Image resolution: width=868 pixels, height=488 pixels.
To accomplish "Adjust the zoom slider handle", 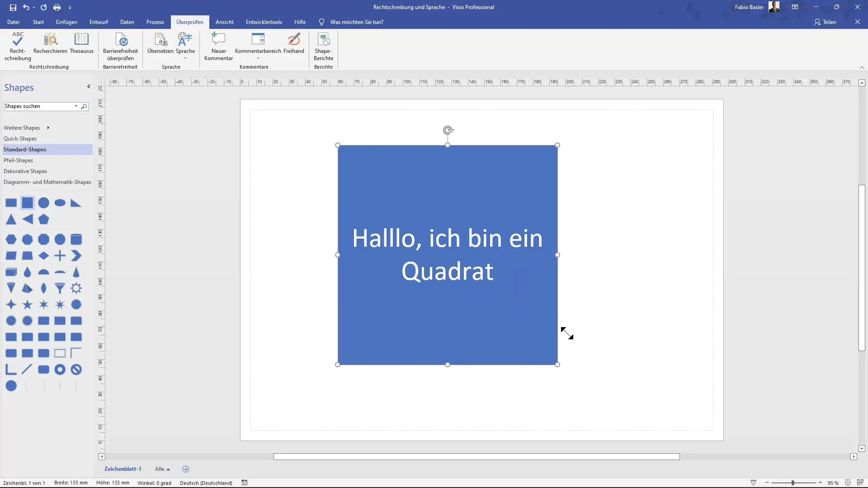I will click(793, 483).
